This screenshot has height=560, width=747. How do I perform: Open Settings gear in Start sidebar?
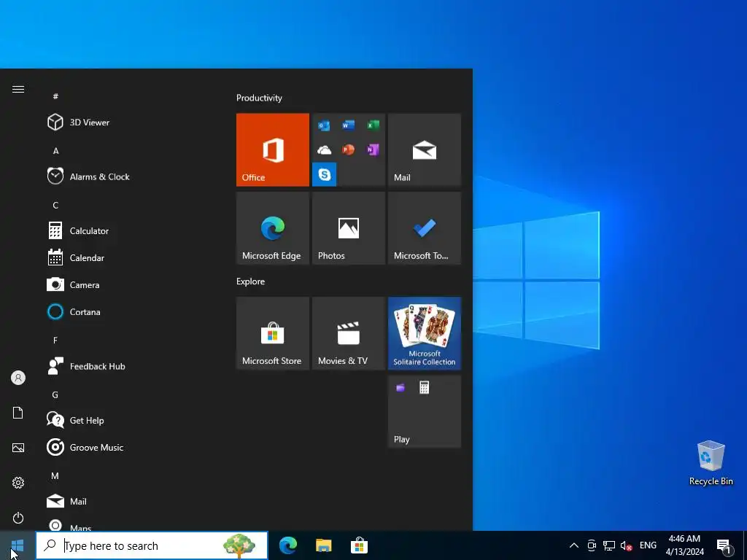(x=18, y=483)
